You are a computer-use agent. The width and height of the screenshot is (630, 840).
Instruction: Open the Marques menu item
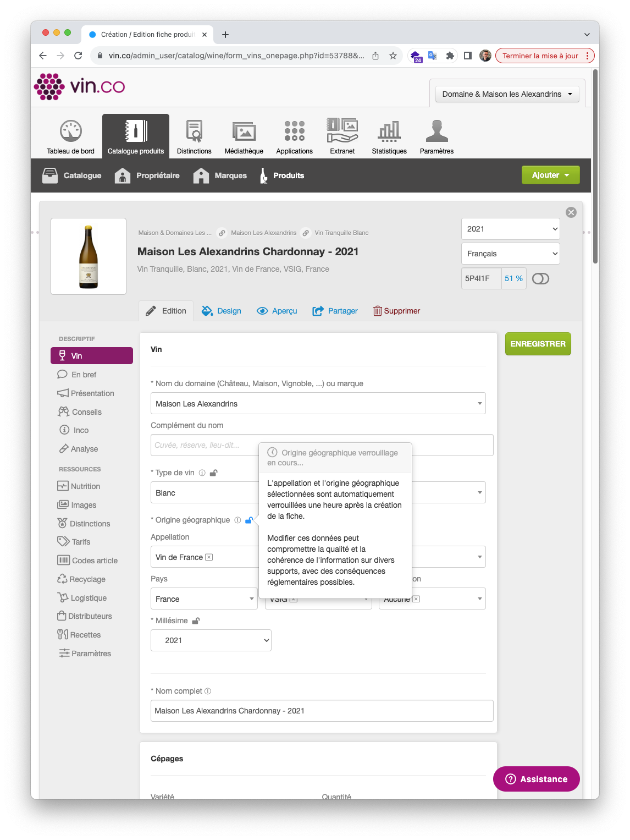pyautogui.click(x=220, y=175)
